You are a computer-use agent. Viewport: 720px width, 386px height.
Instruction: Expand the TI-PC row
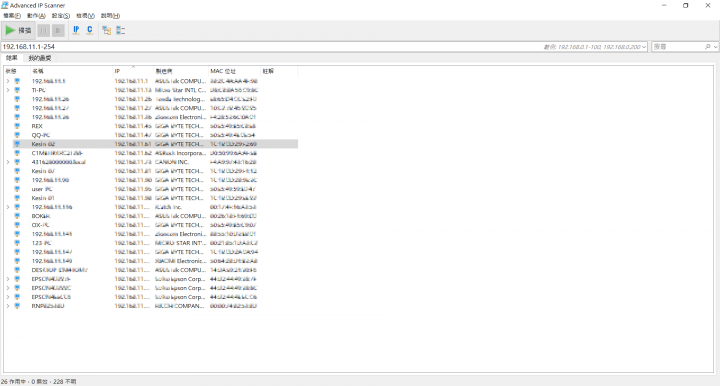point(8,90)
